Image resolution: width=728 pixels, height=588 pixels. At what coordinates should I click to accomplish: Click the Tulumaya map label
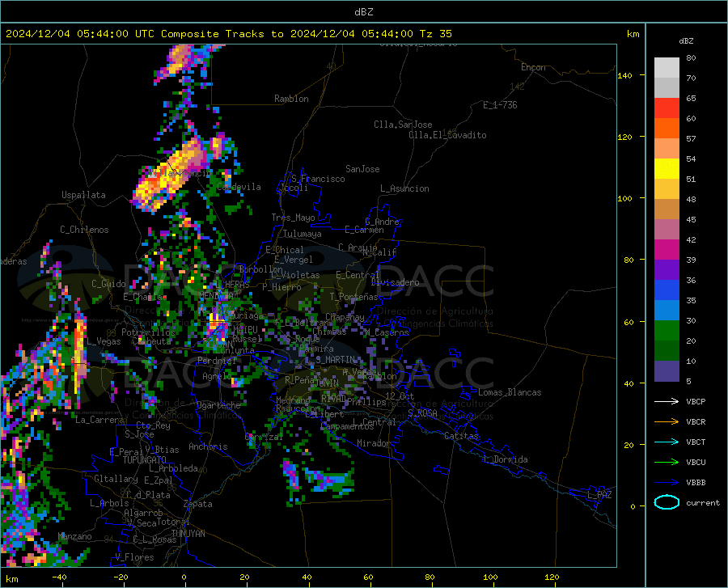click(x=303, y=234)
